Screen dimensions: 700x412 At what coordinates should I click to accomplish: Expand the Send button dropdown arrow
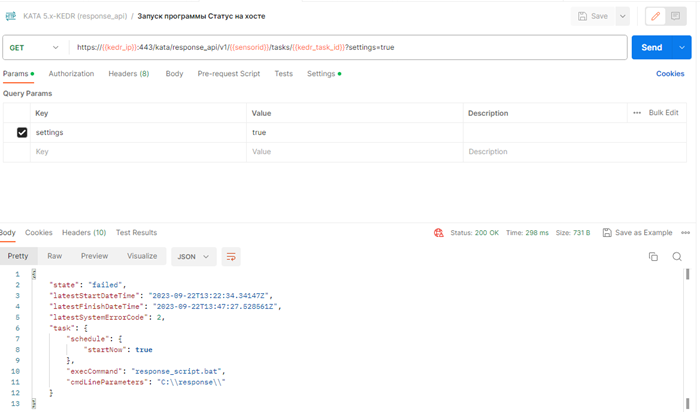click(682, 48)
